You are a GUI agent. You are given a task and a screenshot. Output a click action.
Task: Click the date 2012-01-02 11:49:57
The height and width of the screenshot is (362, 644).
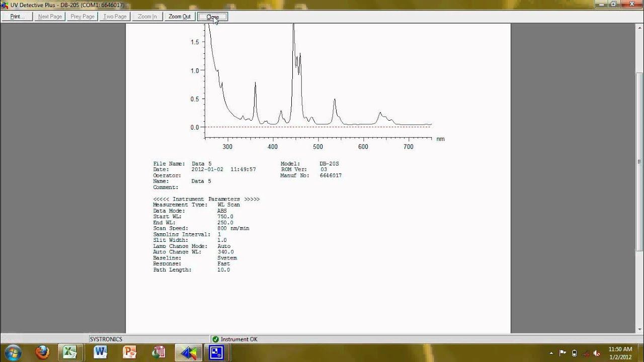[224, 170]
